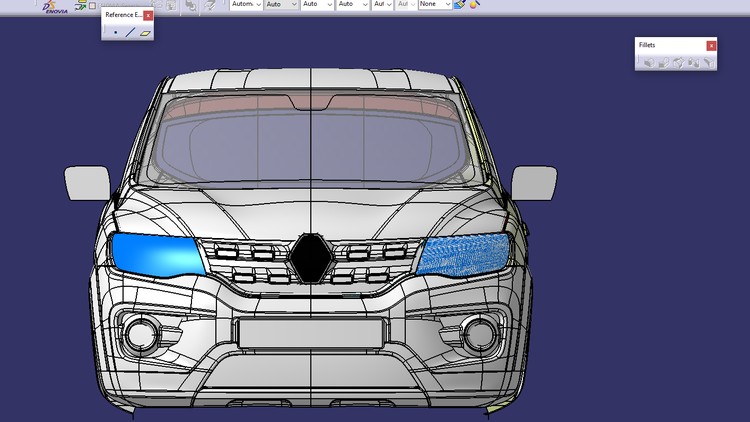The height and width of the screenshot is (422, 750).
Task: Click the DS ENOVIA logo icon
Action: point(55,7)
